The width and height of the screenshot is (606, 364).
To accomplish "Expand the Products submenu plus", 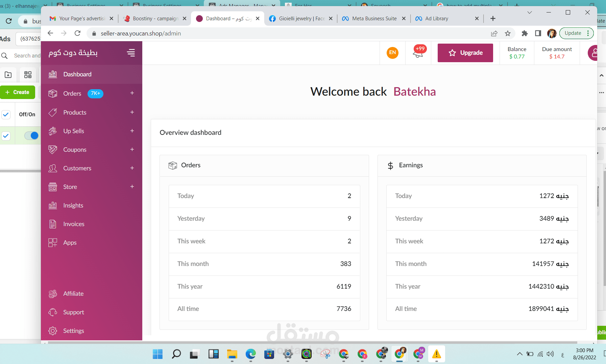I will 132,112.
